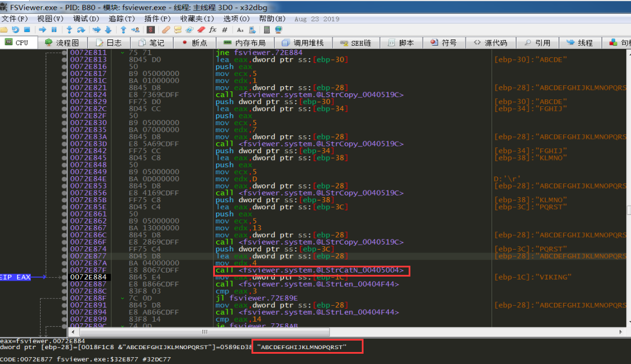Switch to the 调用堆栈 tab
This screenshot has width=631, height=364.
point(303,43)
